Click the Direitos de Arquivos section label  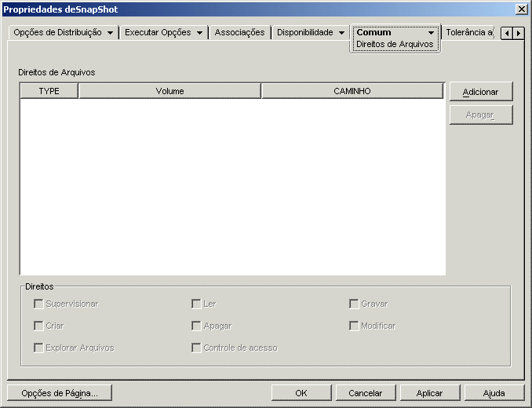click(56, 72)
